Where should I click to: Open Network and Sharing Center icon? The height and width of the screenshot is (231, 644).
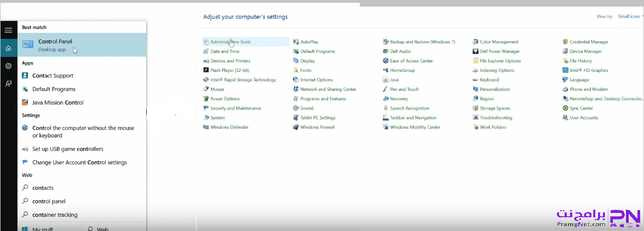[296, 89]
